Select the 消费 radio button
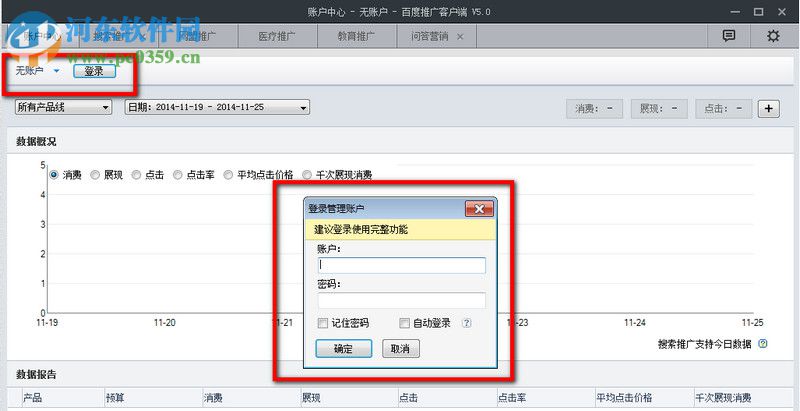Viewport: 800px width, 411px height. [x=54, y=175]
